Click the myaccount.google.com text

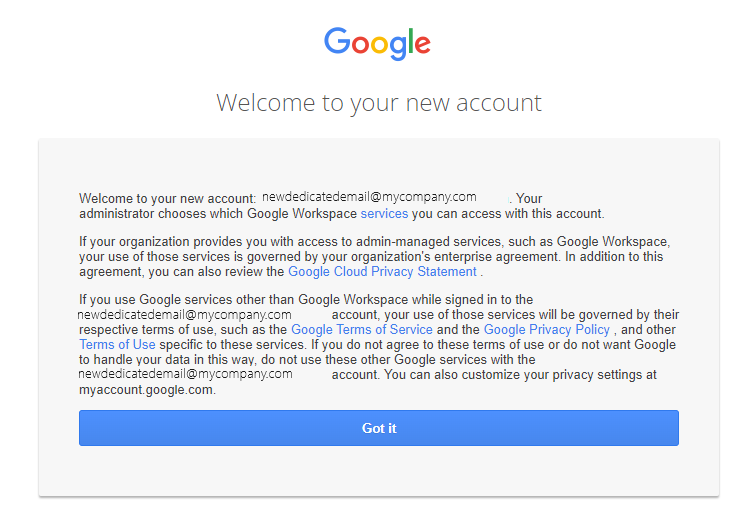pos(147,389)
